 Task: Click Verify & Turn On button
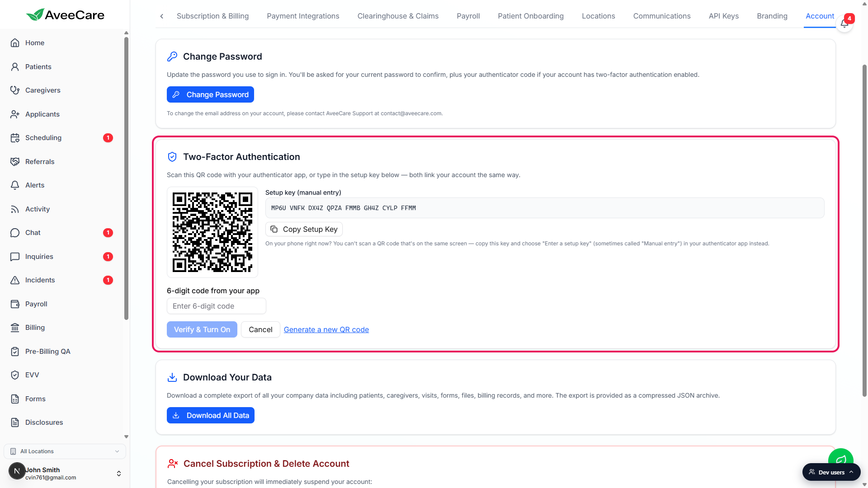[202, 330]
